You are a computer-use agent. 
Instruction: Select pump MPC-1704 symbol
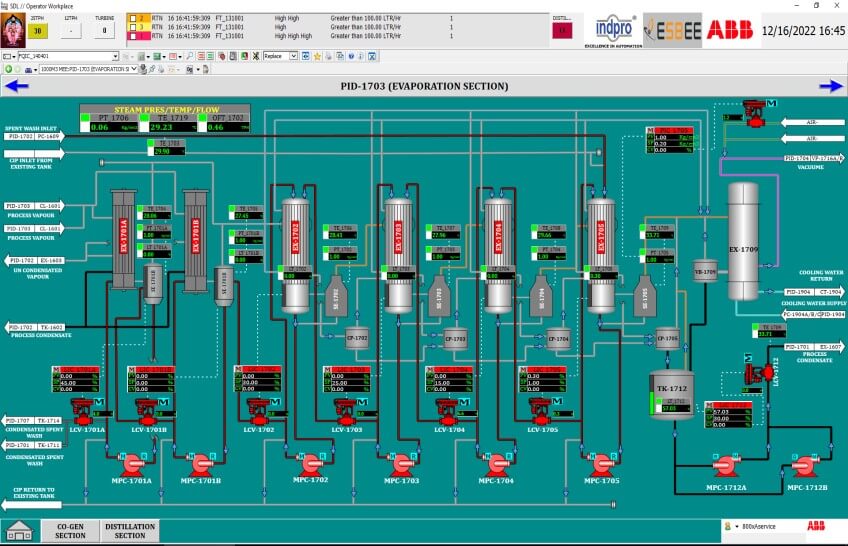(x=496, y=464)
